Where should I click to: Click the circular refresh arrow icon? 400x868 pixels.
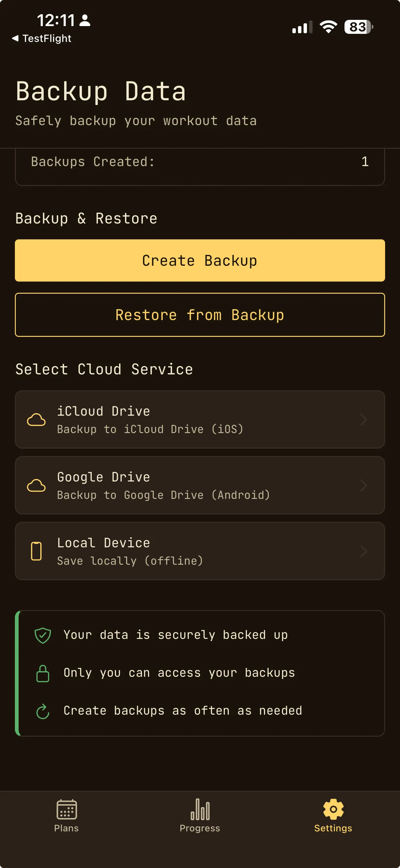(x=43, y=710)
